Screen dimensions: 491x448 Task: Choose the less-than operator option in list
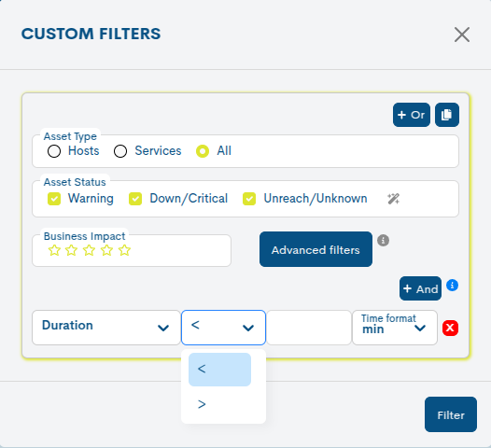(x=219, y=370)
